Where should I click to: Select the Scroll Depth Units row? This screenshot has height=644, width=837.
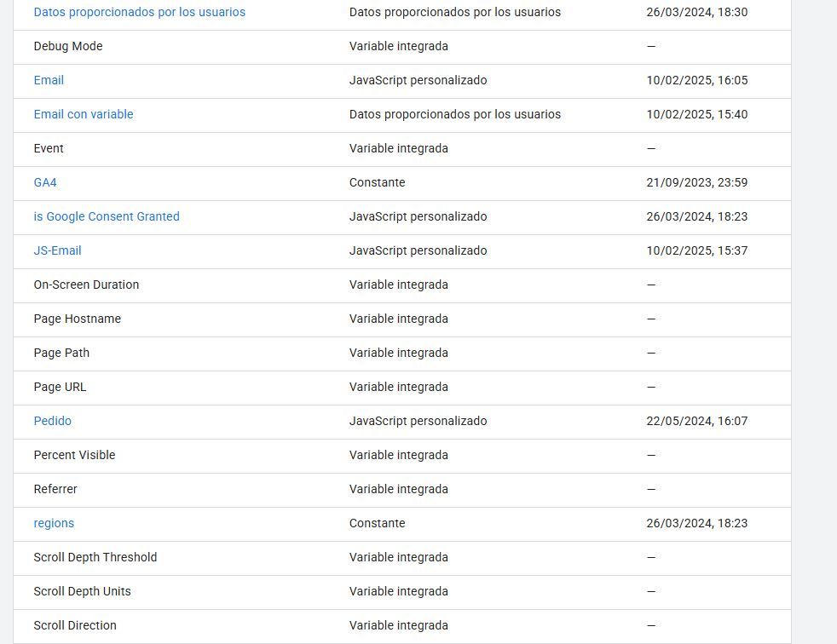[402, 592]
